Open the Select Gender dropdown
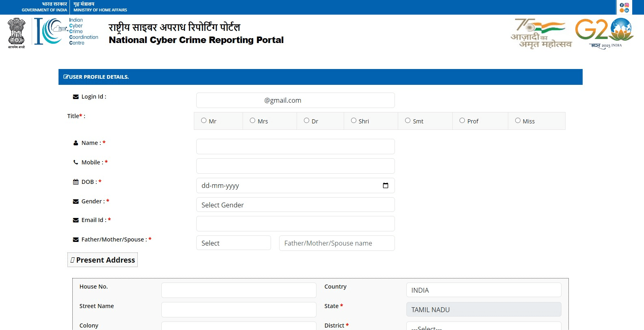 point(295,205)
